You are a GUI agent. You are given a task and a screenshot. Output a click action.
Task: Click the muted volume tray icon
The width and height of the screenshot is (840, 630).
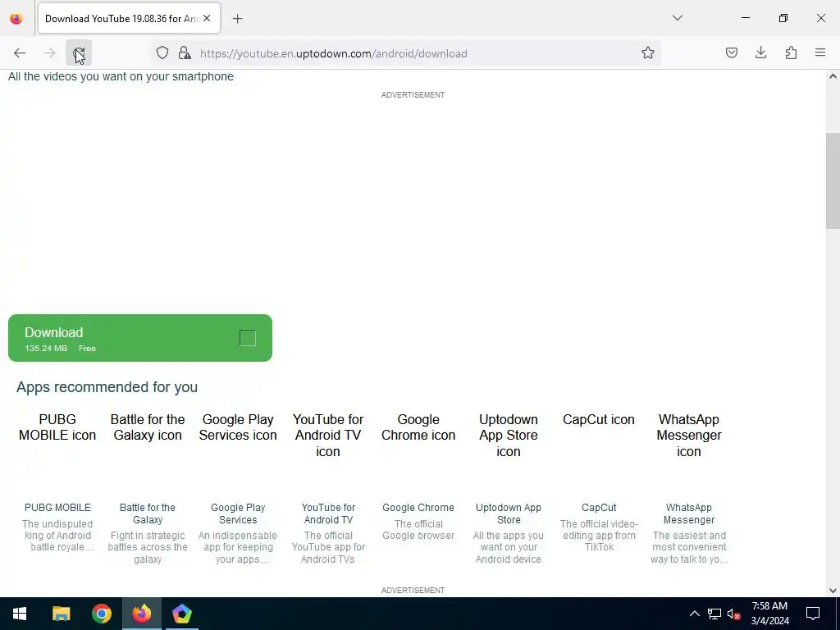click(733, 614)
